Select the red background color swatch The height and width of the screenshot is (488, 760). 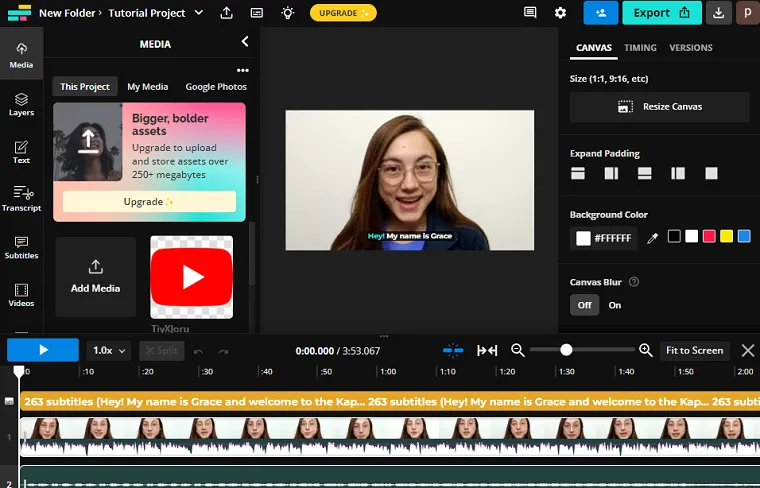click(x=709, y=236)
